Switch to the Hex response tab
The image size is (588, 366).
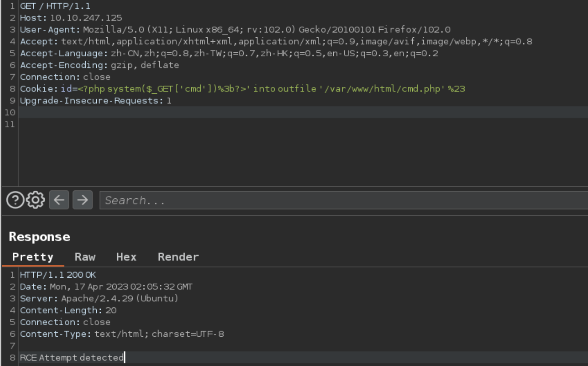click(x=126, y=257)
